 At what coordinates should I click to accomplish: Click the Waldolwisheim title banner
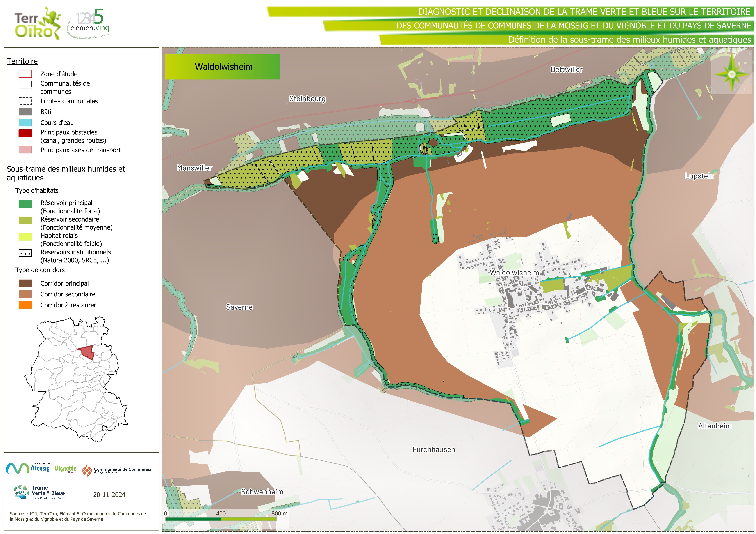pos(223,67)
